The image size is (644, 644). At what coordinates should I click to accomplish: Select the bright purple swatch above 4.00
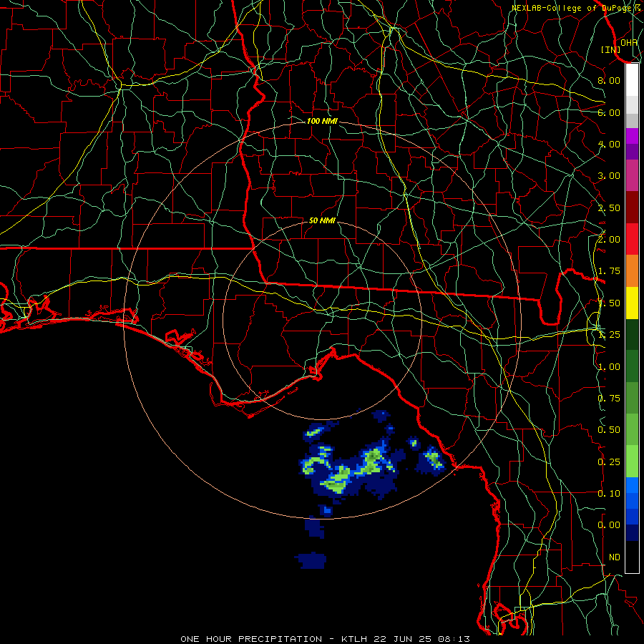point(632,136)
